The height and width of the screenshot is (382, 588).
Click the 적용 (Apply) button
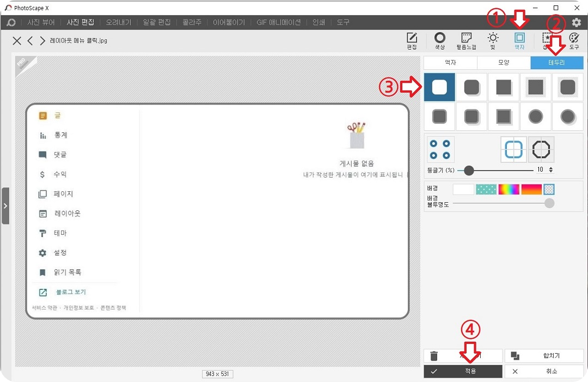point(463,371)
